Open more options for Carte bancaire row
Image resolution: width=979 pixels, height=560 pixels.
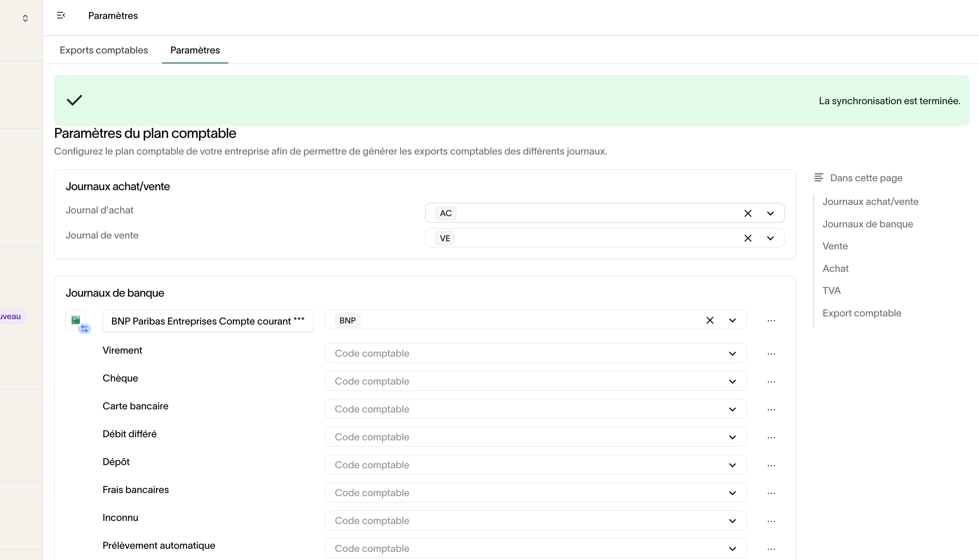point(771,410)
